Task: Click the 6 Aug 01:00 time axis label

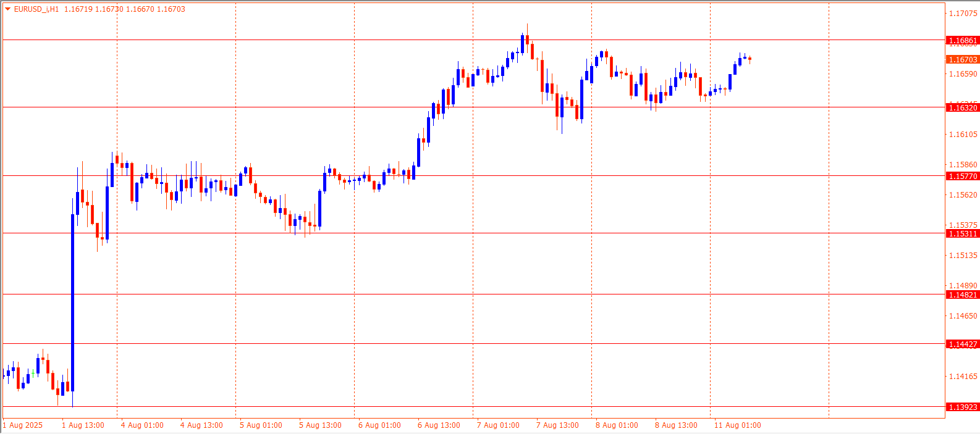Action: pyautogui.click(x=379, y=425)
